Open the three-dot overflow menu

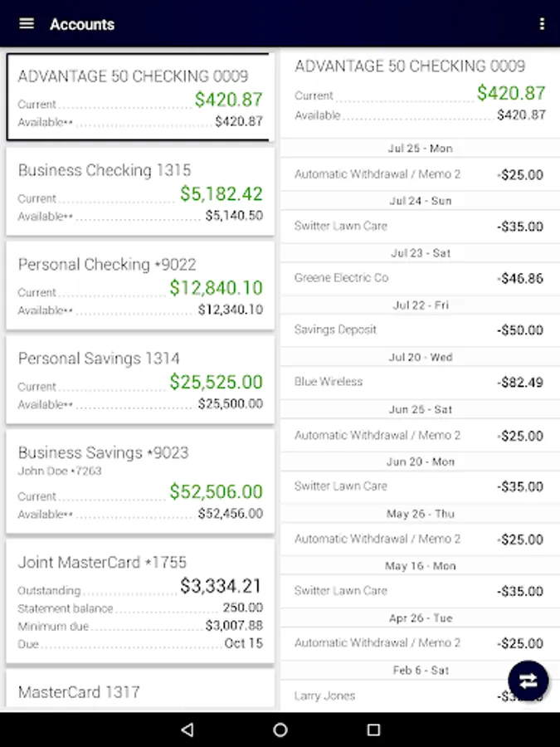[x=542, y=24]
